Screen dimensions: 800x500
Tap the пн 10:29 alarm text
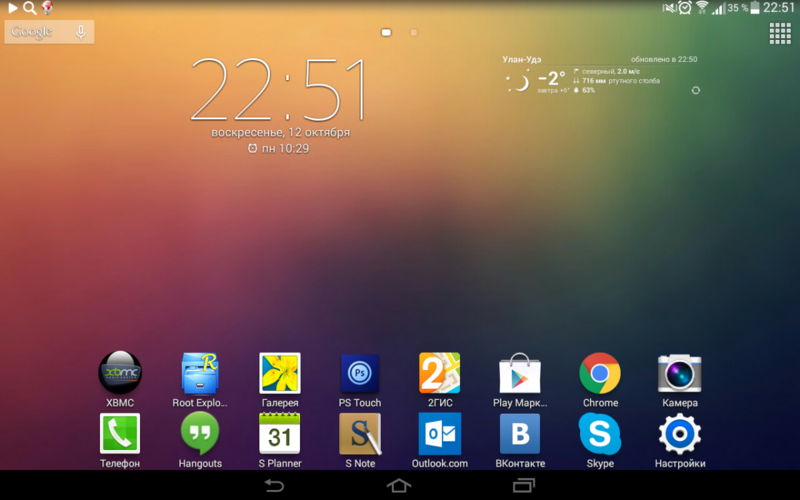[285, 148]
